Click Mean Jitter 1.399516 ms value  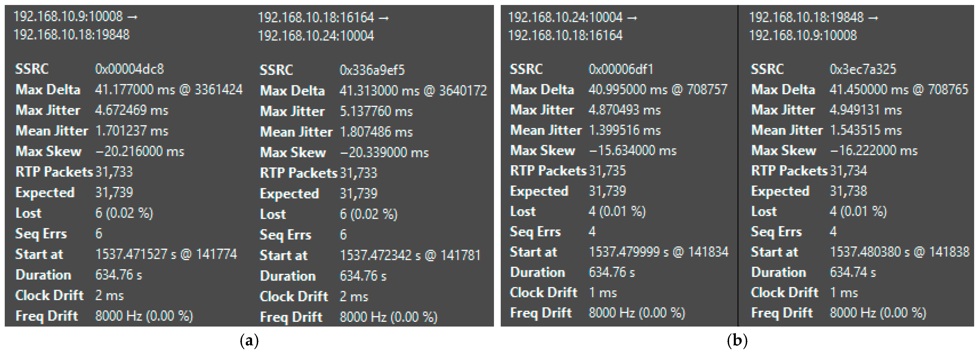coord(624,130)
